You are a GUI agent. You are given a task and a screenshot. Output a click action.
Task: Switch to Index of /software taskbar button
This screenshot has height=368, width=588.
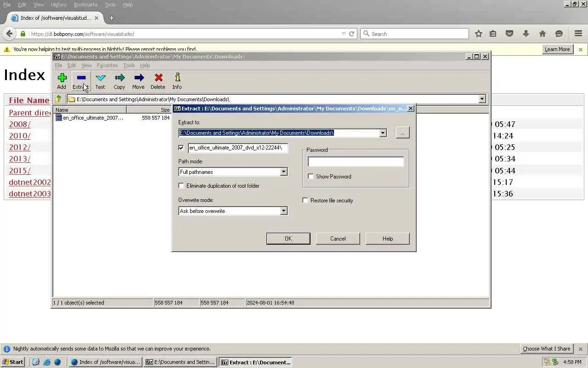tap(105, 362)
